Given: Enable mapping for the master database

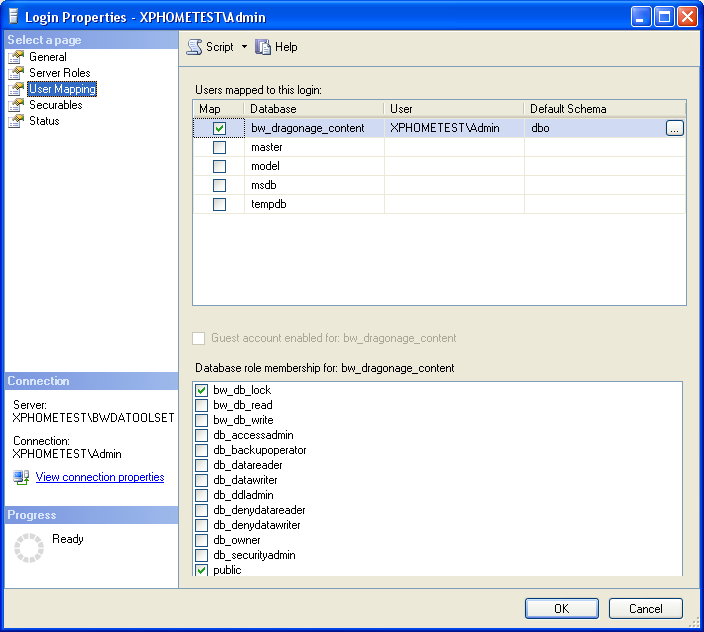Looking at the screenshot, I should coord(219,148).
